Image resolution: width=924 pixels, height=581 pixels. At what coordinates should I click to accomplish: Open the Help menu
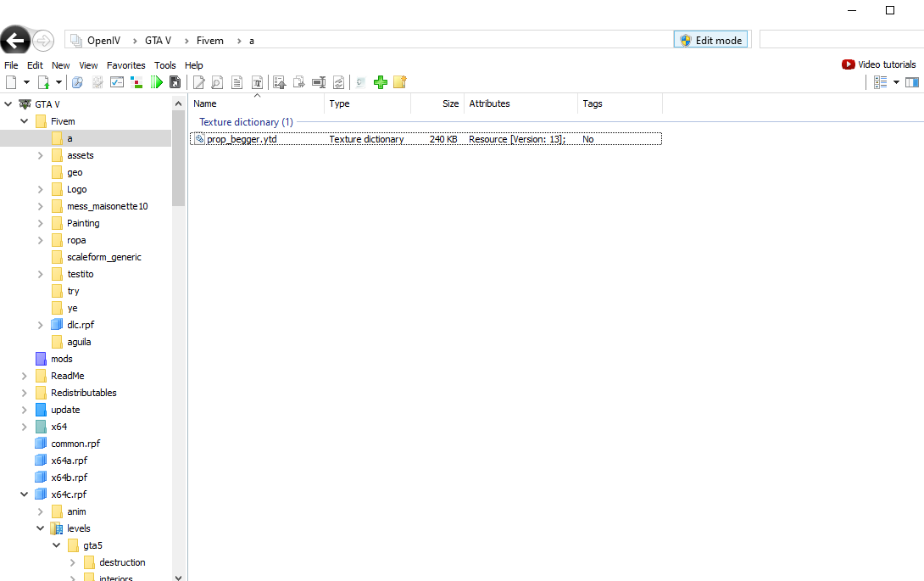point(194,65)
